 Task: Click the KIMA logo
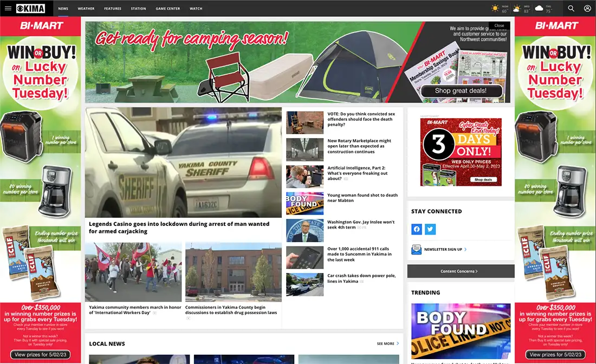(30, 8)
